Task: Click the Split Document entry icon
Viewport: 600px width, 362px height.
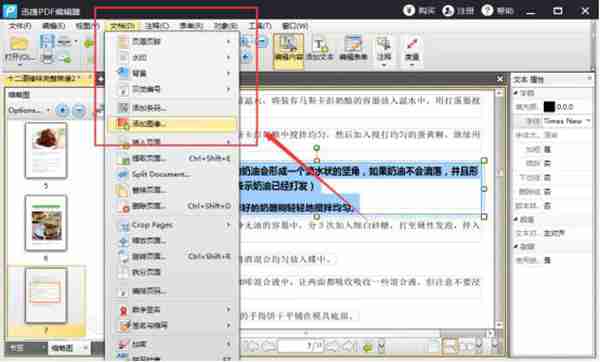Action: tap(123, 174)
